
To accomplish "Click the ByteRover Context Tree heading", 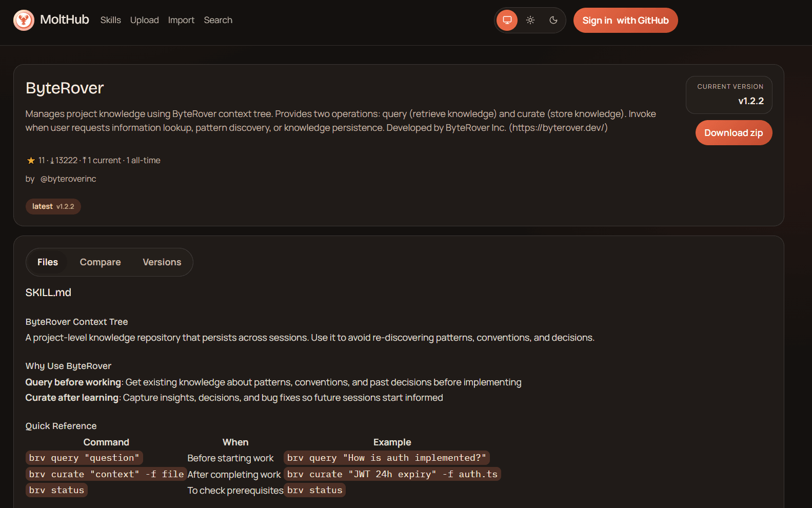I will [77, 322].
